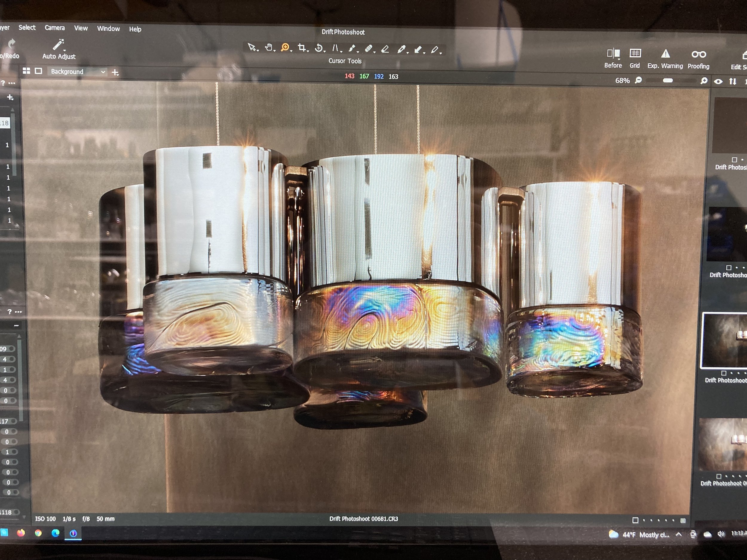Select the Annotations pencil cursor tool
Screen dimensions: 747x560
[x=435, y=50]
